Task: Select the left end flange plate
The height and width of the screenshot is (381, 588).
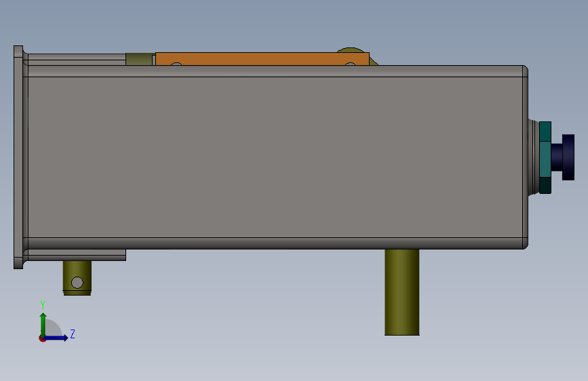Action: pos(18,157)
